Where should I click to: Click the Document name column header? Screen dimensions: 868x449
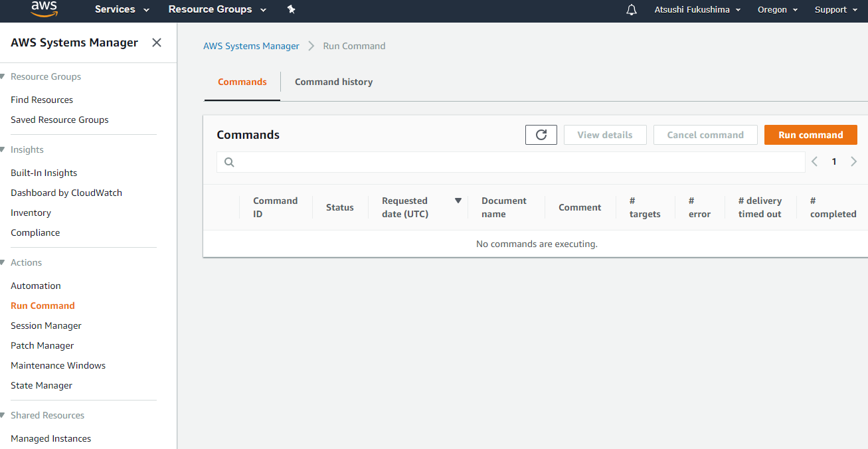504,207
